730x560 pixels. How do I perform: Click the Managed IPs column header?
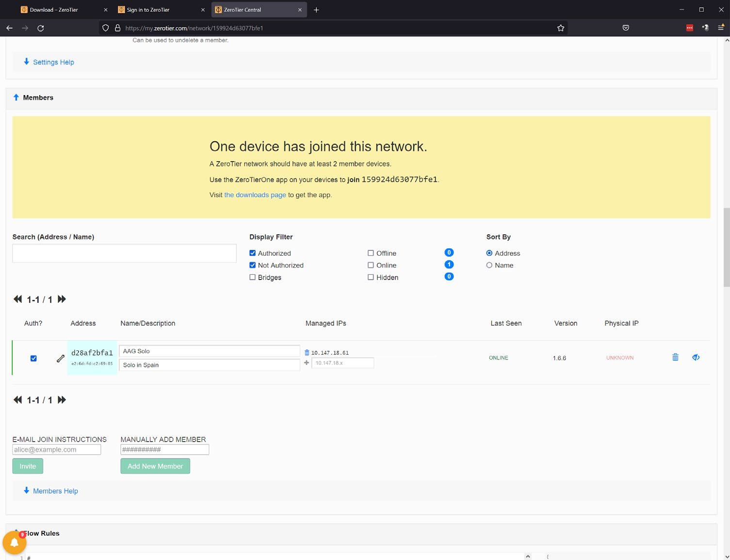(x=326, y=323)
